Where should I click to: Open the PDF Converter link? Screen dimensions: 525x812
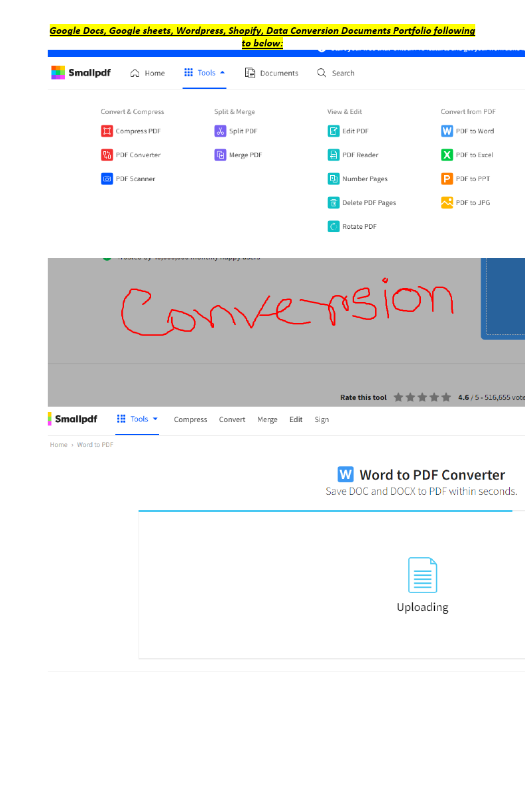(138, 155)
